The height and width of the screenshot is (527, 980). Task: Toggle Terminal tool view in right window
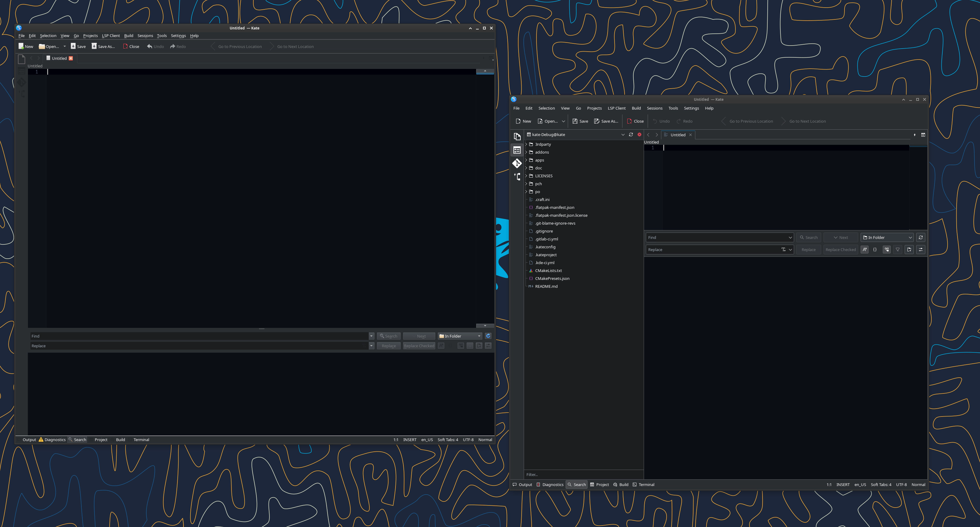pos(643,484)
